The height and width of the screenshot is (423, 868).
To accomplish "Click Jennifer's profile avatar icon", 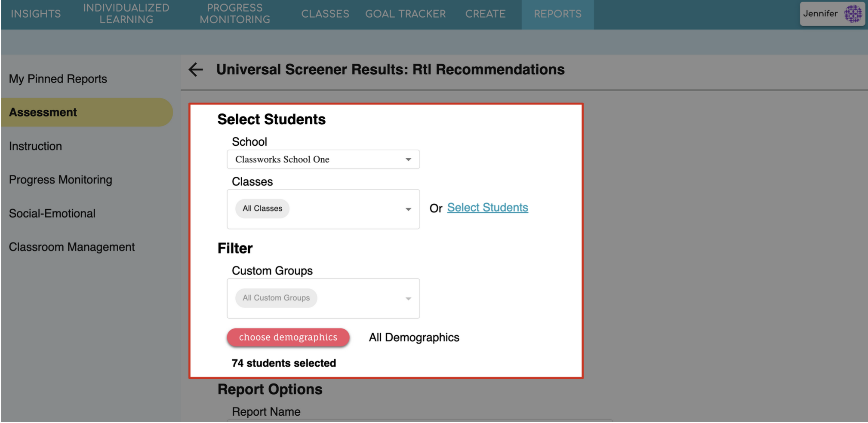I will click(x=853, y=14).
